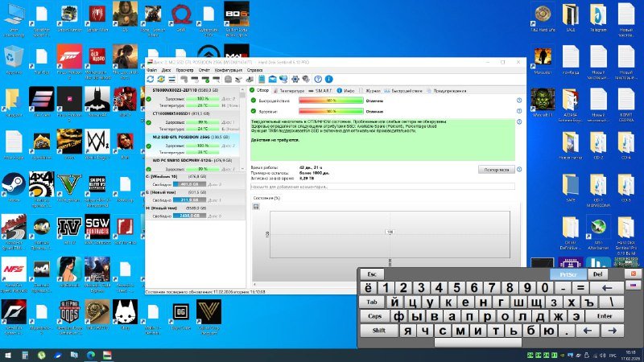Click the save icon above the status graph

tap(256, 207)
